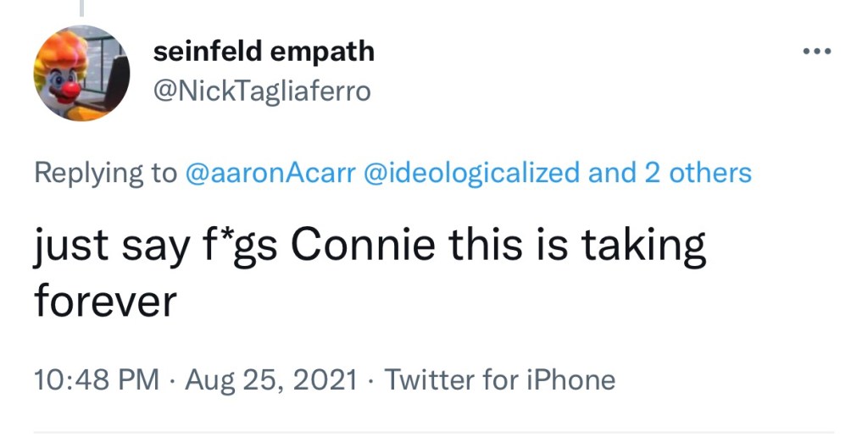Click the "Replying to" label
Image resolution: width=868 pixels, height=437 pixels.
tap(104, 173)
